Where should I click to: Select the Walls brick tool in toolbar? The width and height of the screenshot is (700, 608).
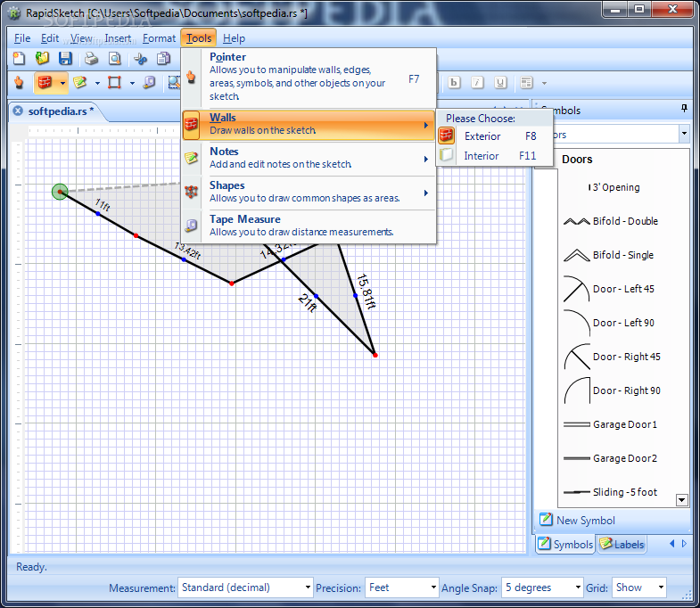point(45,83)
